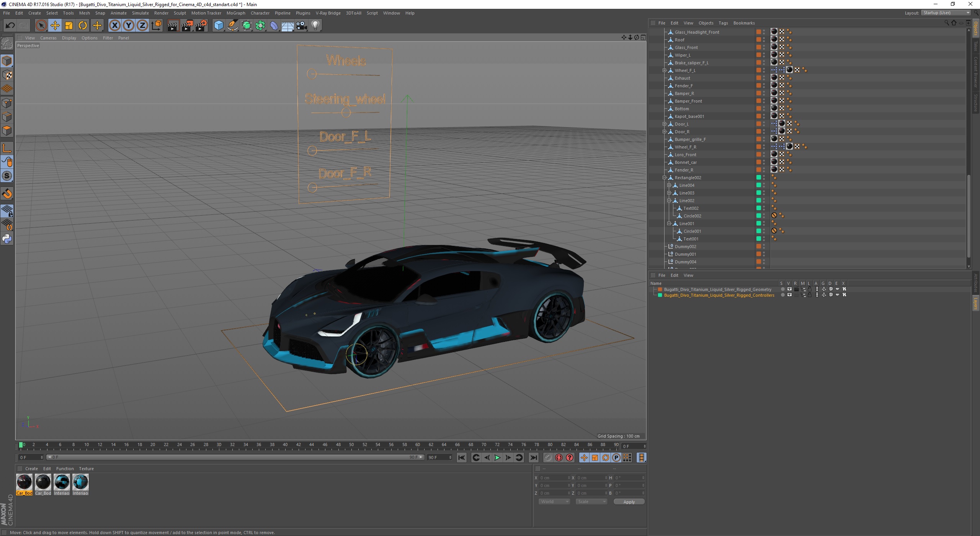Viewport: 980px width, 536px height.
Task: Click the Door_F_L slider handle
Action: [312, 150]
